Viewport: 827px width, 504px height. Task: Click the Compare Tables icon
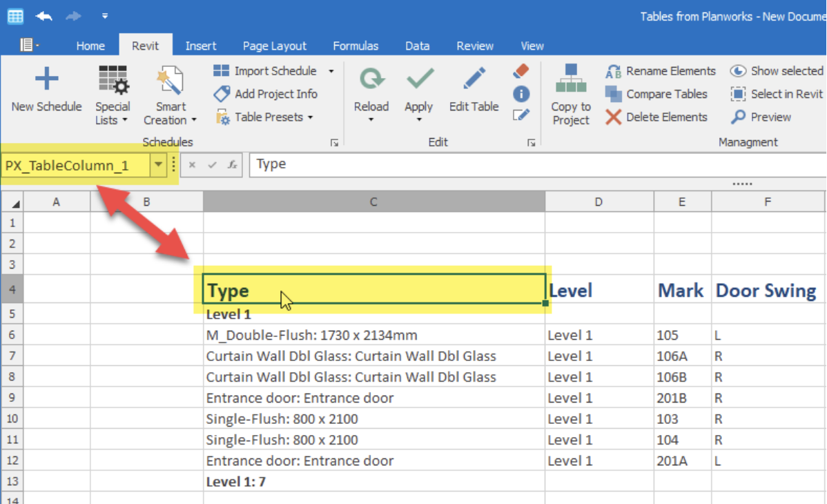pyautogui.click(x=614, y=94)
